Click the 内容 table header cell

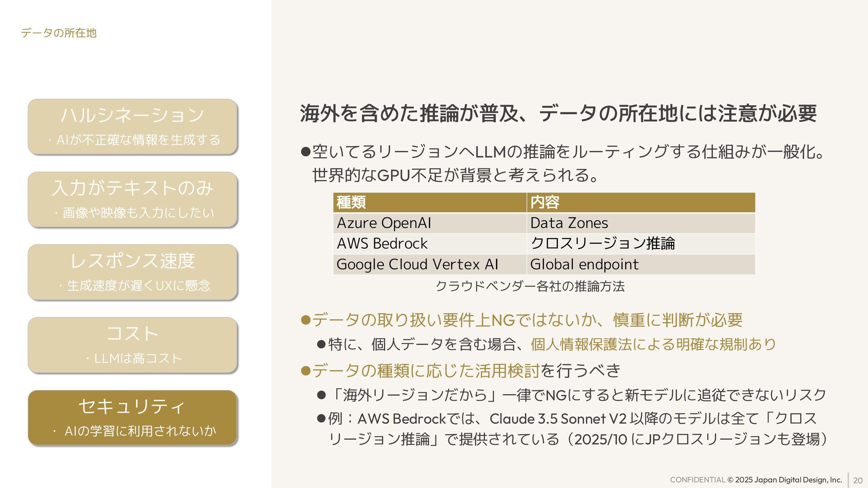click(x=641, y=202)
